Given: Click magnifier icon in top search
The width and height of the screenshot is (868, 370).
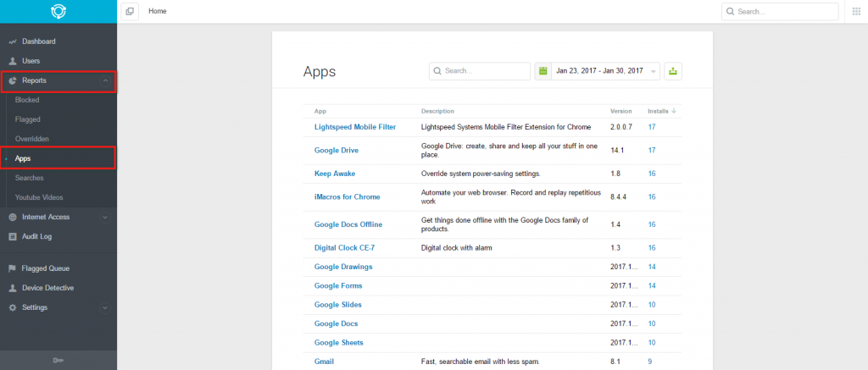Looking at the screenshot, I should coord(731,12).
